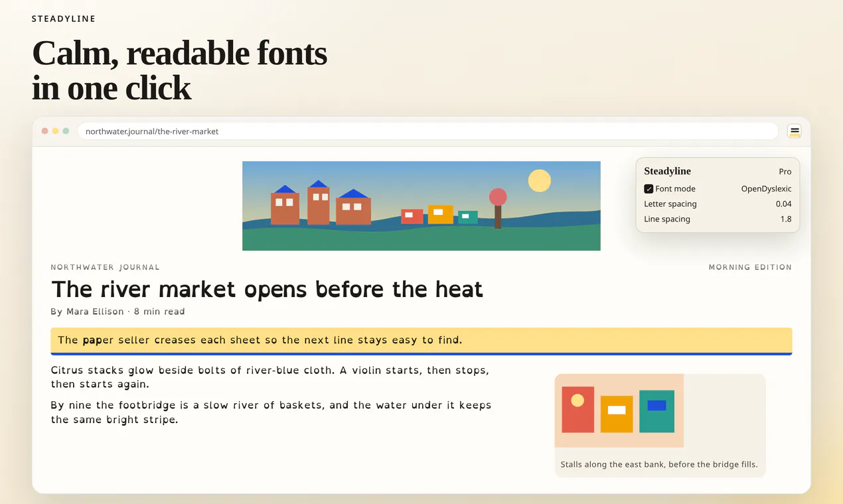Click the "8 min read" text
The image size is (843, 504).
(x=159, y=312)
